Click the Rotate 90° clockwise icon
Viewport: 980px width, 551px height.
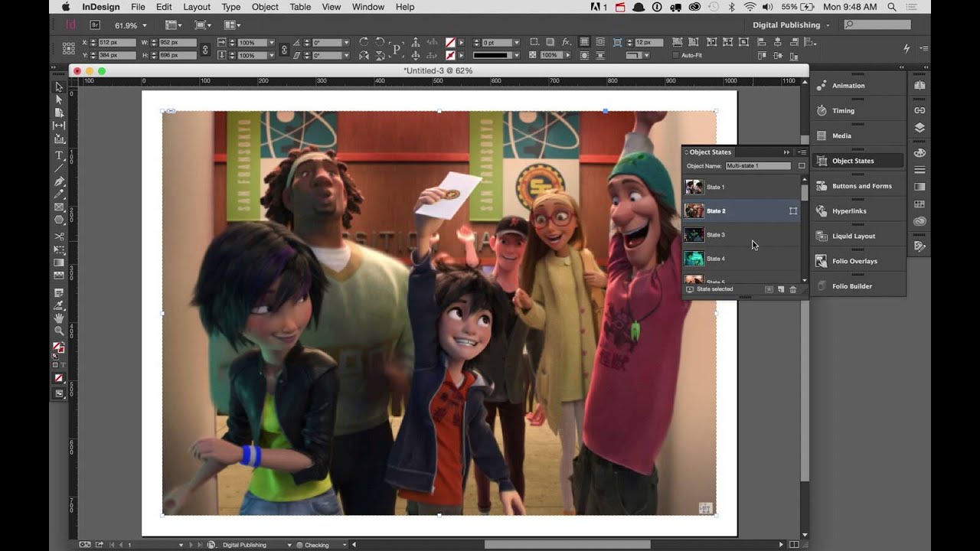[x=364, y=42]
